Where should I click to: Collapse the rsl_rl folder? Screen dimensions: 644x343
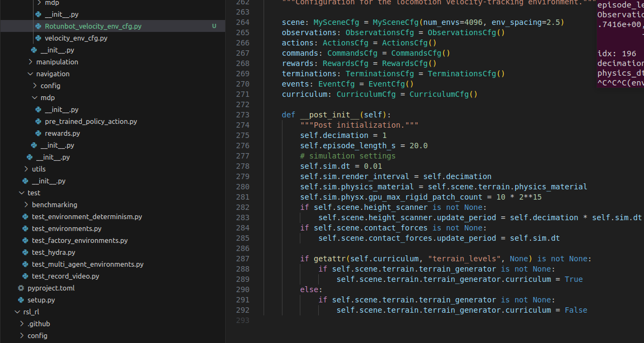click(x=31, y=312)
